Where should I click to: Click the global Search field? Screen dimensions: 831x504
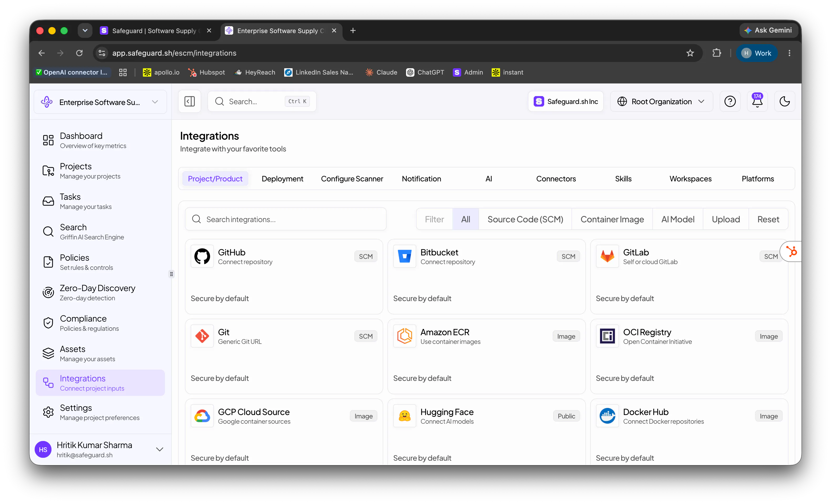point(262,101)
